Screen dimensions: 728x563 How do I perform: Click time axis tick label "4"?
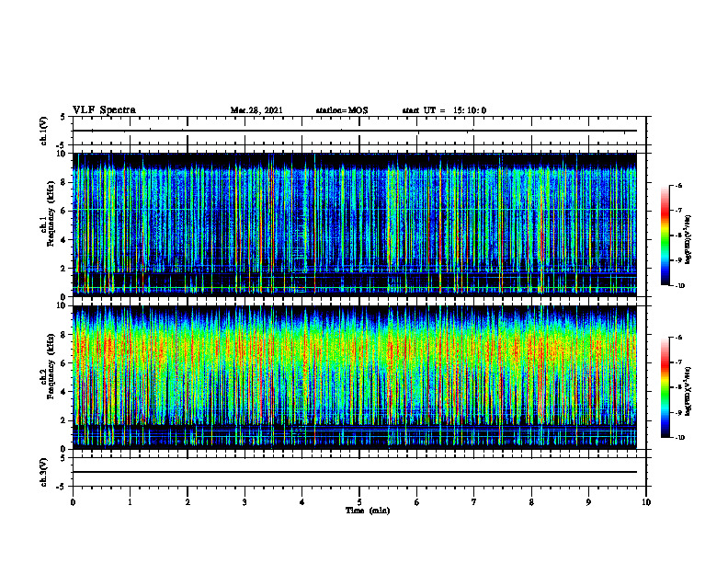point(301,502)
